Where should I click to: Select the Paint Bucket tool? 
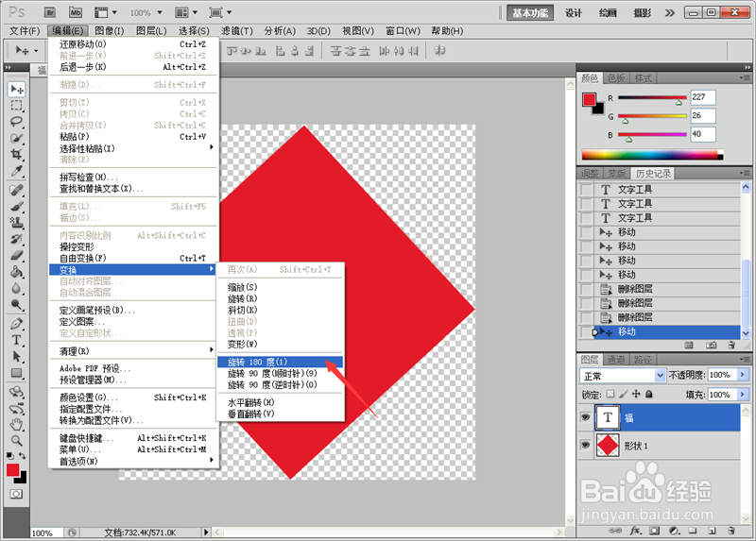pyautogui.click(x=17, y=272)
